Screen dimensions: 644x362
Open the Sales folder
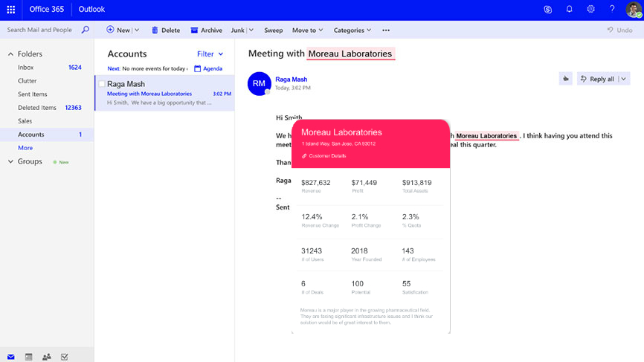tap(25, 121)
